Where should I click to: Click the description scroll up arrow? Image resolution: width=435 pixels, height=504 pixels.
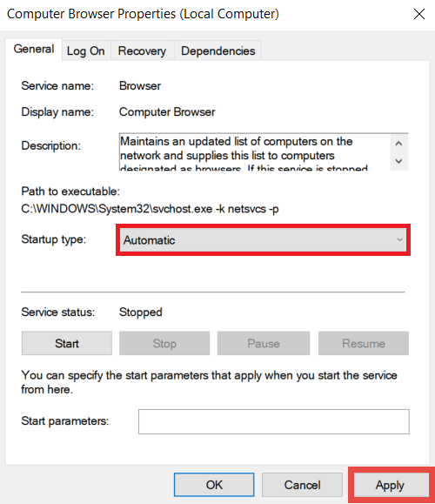[398, 144]
